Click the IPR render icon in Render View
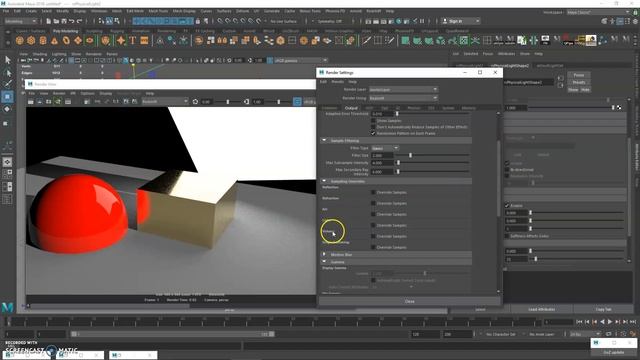Screen dimensions: 640x360 click(58, 102)
